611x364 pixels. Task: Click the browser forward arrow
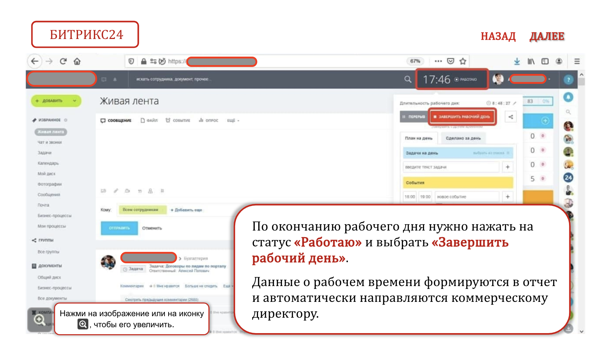49,61
